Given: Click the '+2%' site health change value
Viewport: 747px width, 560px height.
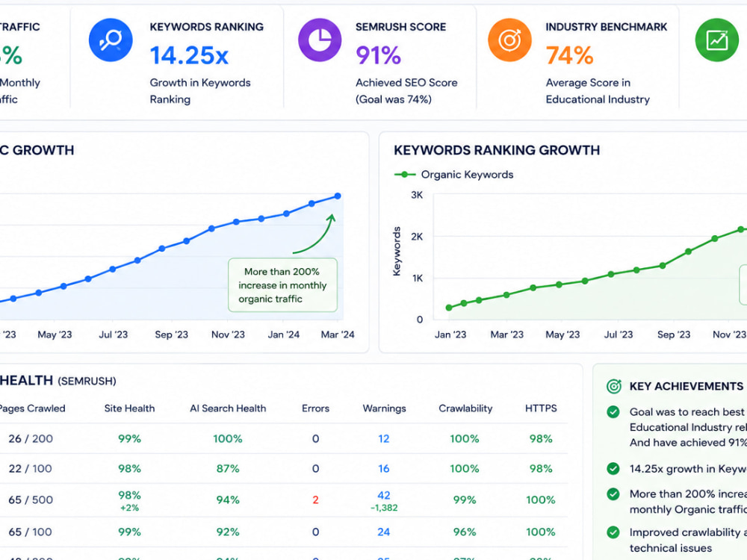Looking at the screenshot, I should 129,508.
